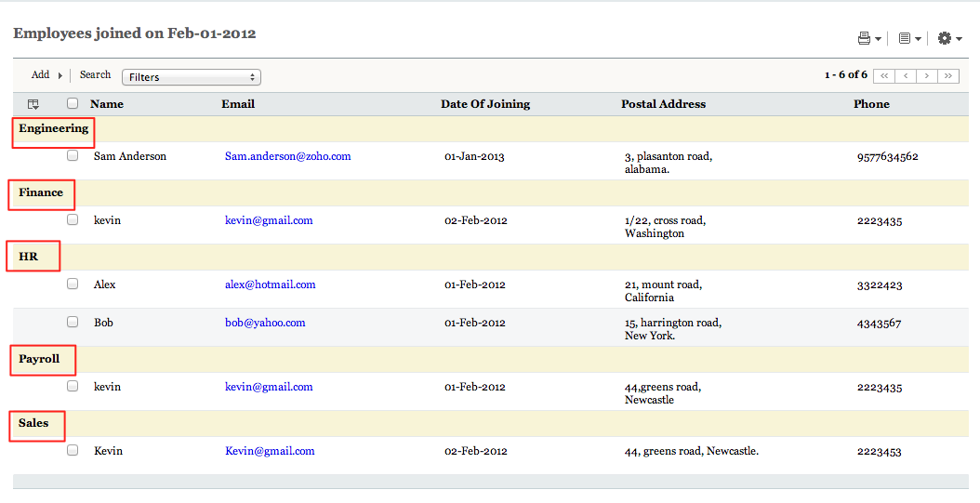This screenshot has width=980, height=503.
Task: Sort by the Date Of Joining column
Action: (x=485, y=104)
